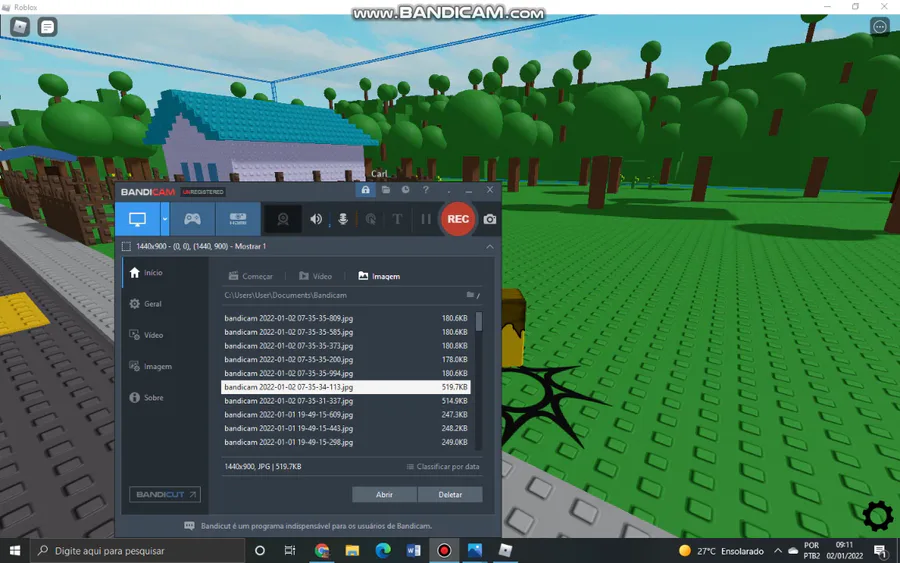Switch to the Começar tab

[251, 276]
